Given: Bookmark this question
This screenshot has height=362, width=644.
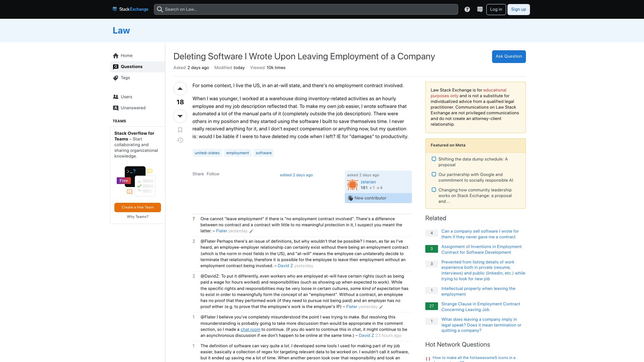Looking at the screenshot, I should coord(180,130).
